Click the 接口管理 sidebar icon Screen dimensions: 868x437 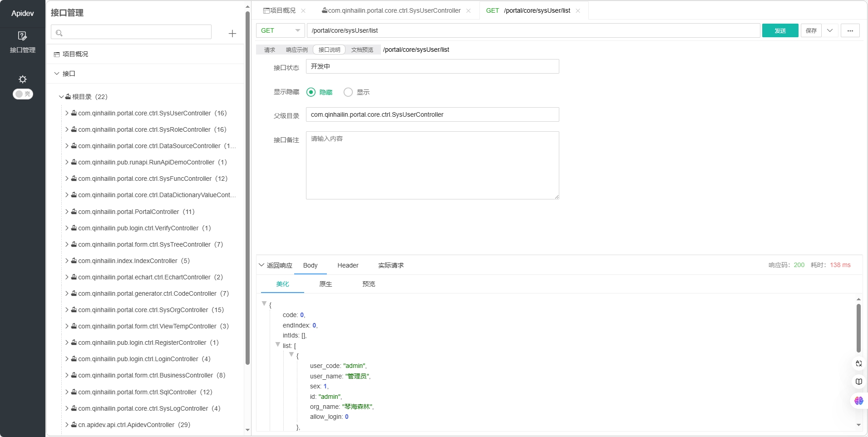(22, 36)
